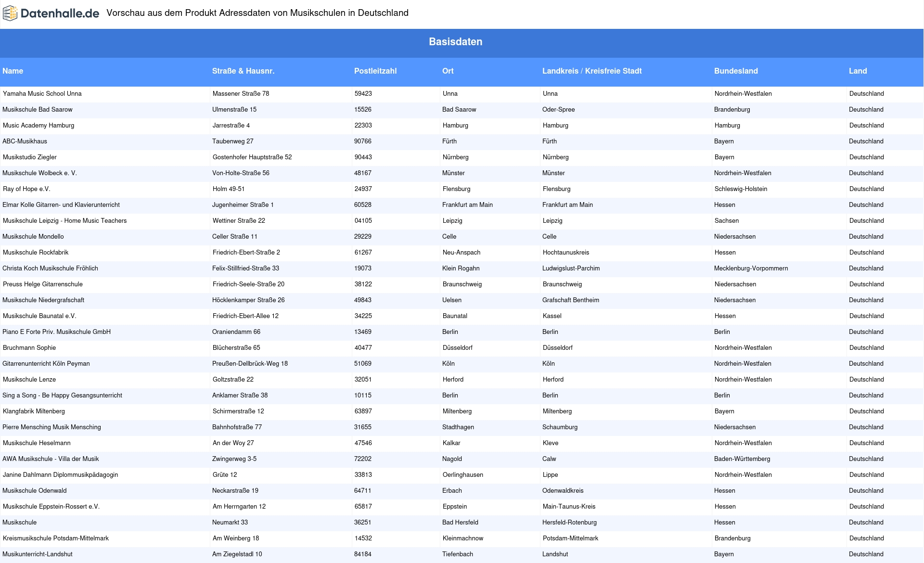
Task: Click postal code 84184
Action: pos(363,554)
